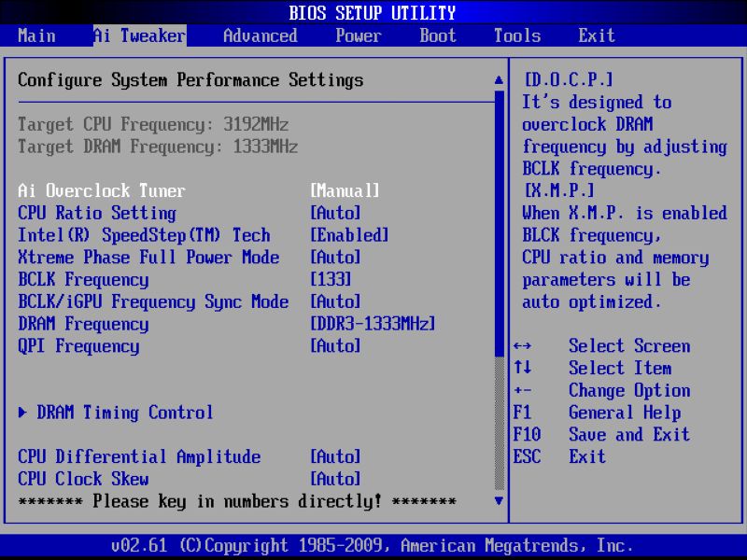This screenshot has height=560, width=747.
Task: Change BCLK/iGPU Sync Mode [Auto] value
Action: 335,301
